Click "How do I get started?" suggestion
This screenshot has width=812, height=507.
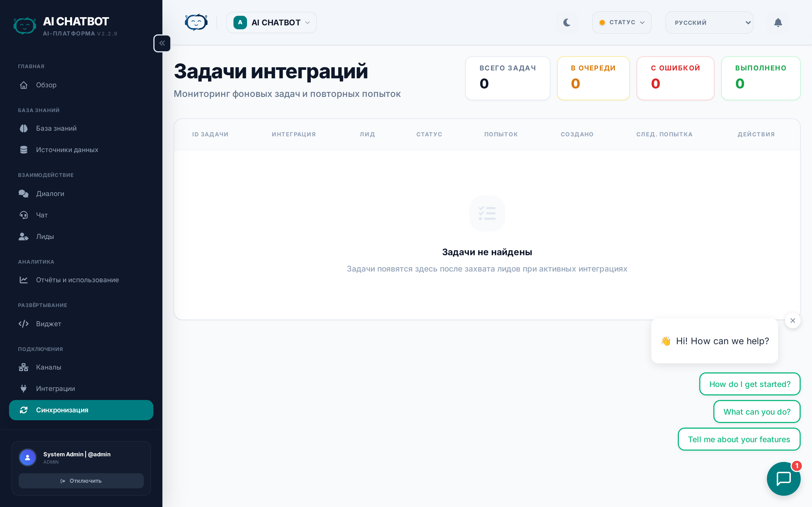point(750,384)
